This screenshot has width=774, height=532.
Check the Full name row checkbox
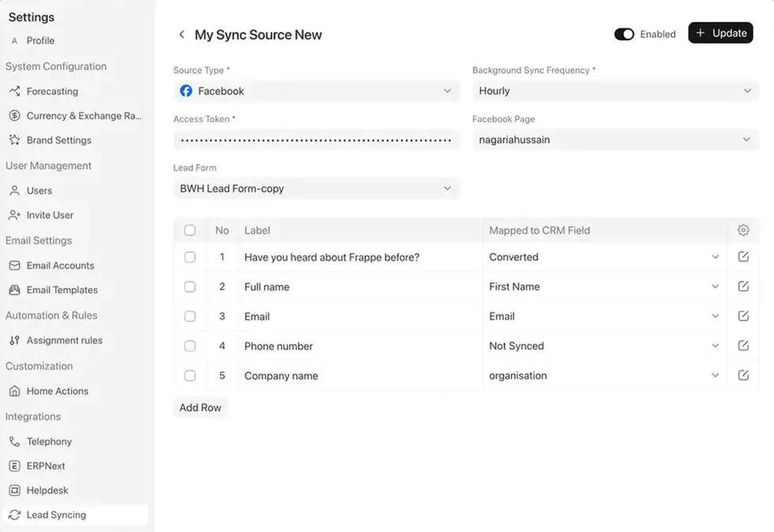[190, 286]
